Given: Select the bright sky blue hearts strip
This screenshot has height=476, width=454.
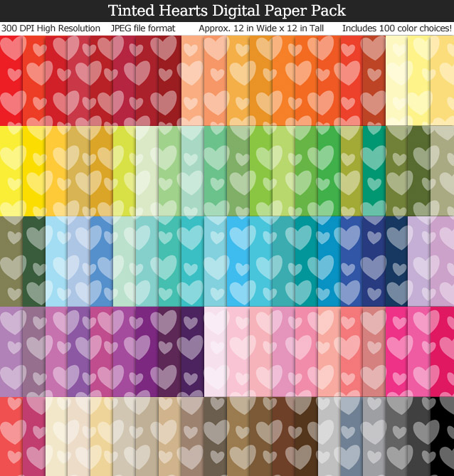Looking at the screenshot, I should tap(238, 261).
